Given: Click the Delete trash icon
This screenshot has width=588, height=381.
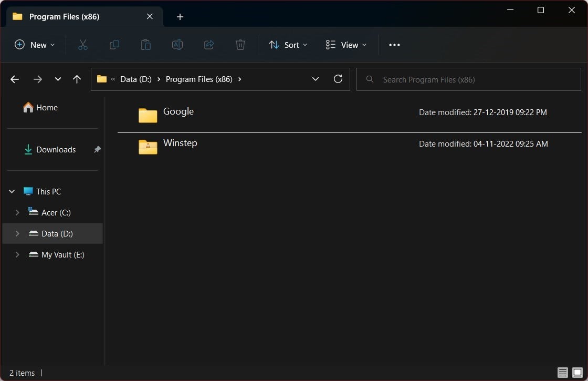Looking at the screenshot, I should click(x=240, y=45).
